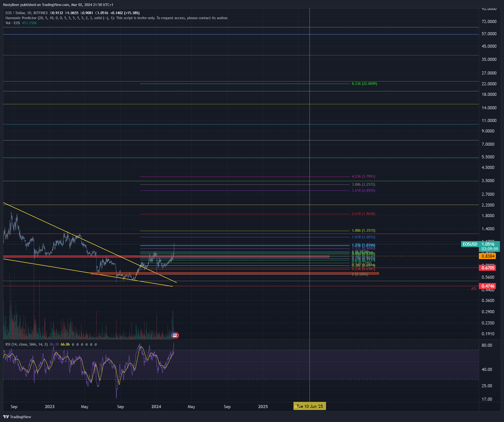Click the close price C1.0516 in header
The width and height of the screenshot is (504, 422).
[102, 13]
